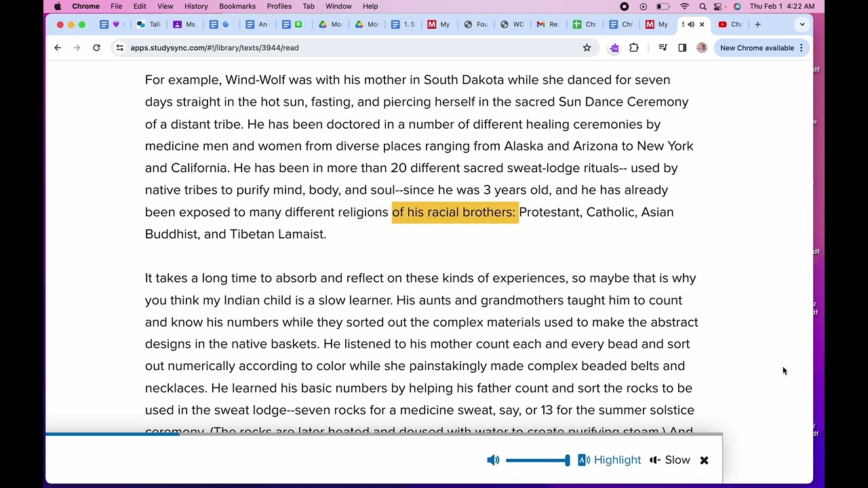The image size is (868, 488).
Task: Open the Edit menu
Action: click(x=140, y=6)
